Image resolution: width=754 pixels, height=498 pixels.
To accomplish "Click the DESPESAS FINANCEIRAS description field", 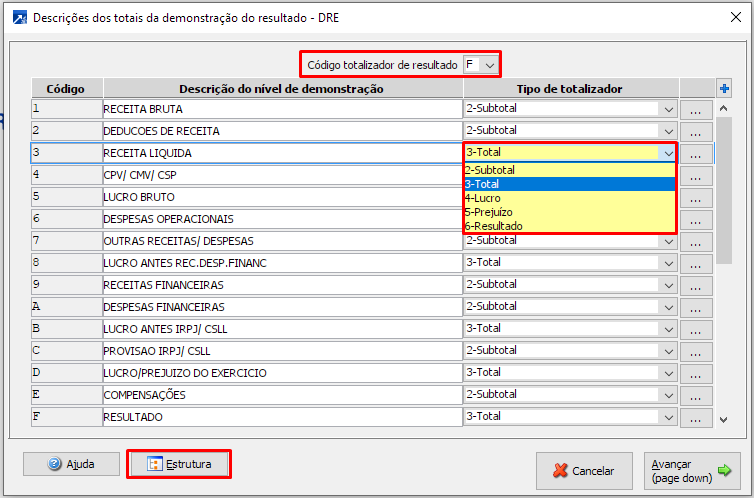I will coord(281,307).
